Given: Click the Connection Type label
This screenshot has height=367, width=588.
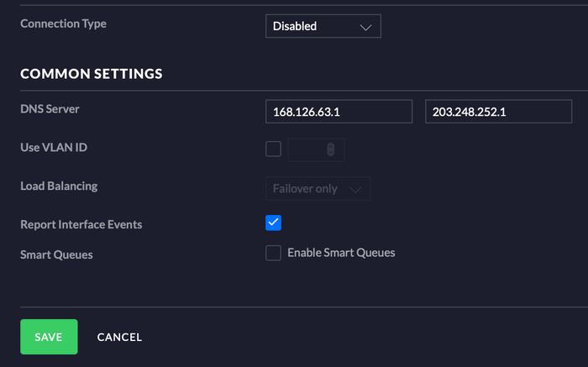Looking at the screenshot, I should 63,24.
